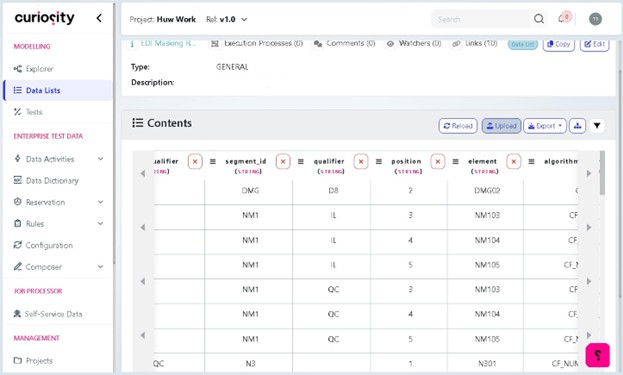
Task: Click top right table scroll arrow
Action: tap(589, 173)
